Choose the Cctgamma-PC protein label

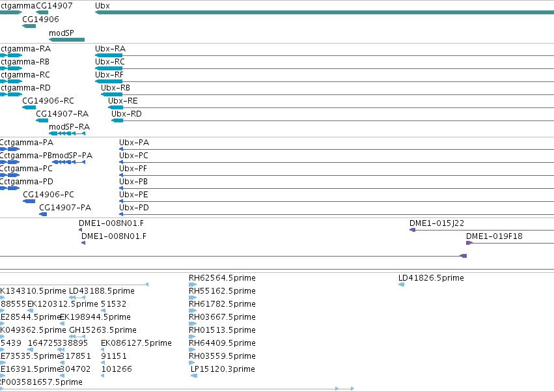click(x=26, y=169)
